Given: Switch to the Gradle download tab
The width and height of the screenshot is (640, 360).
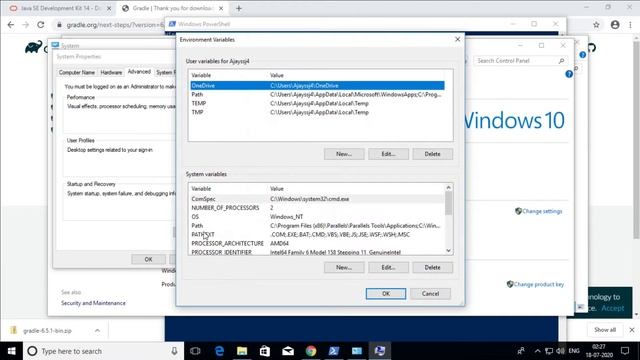Looking at the screenshot, I should (172, 8).
